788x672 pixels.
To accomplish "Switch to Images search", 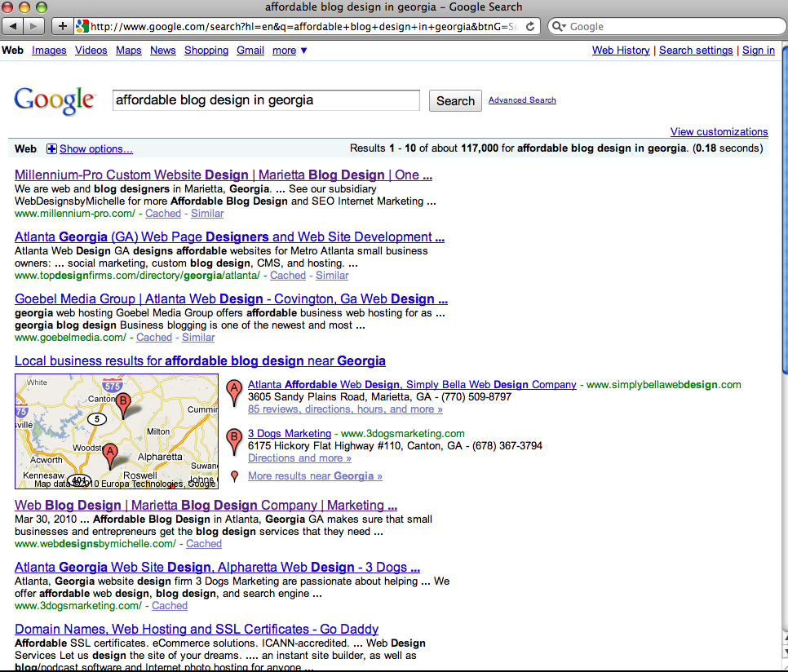I will click(49, 51).
